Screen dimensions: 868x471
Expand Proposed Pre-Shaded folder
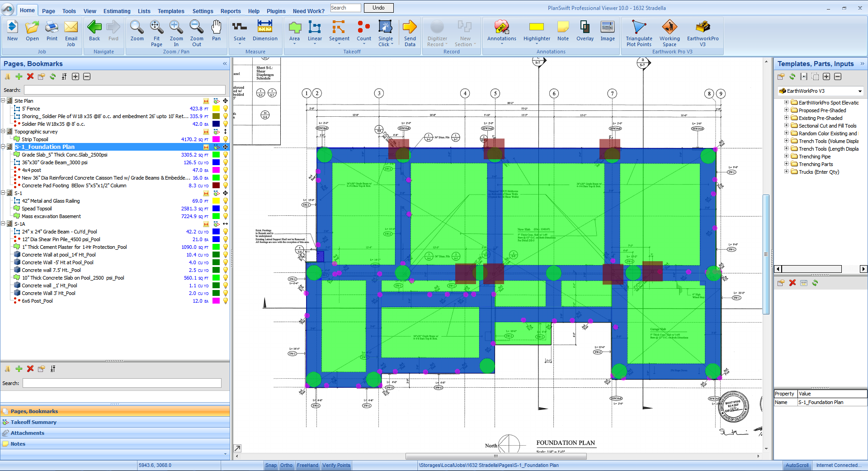coord(786,110)
